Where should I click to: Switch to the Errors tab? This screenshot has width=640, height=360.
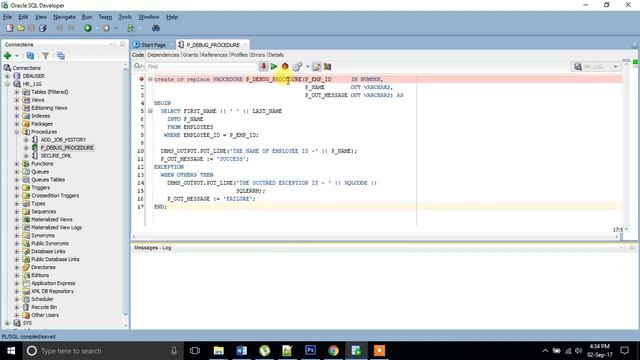point(258,55)
